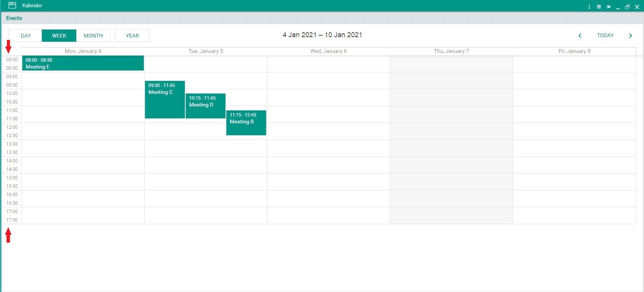Open the Events menu
644x292 pixels.
pos(14,18)
